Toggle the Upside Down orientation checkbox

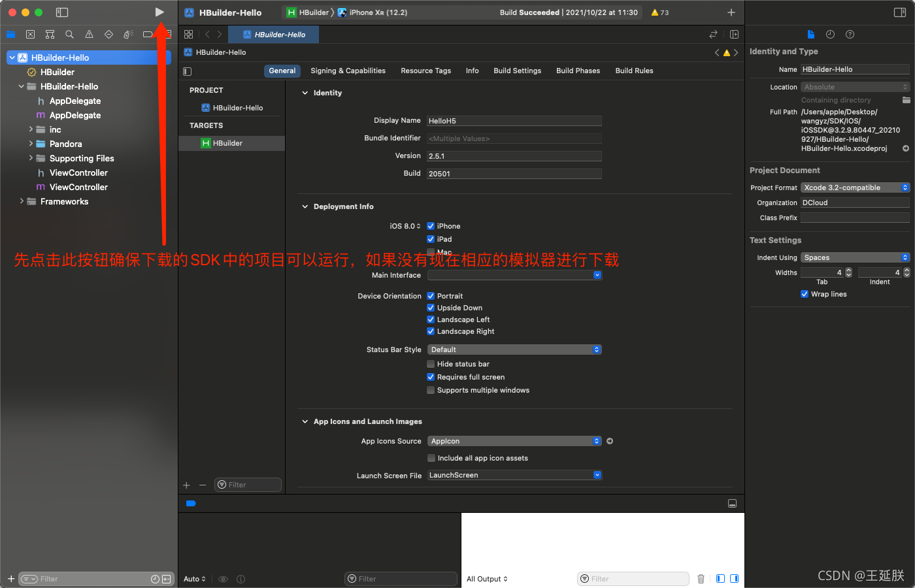coord(431,308)
